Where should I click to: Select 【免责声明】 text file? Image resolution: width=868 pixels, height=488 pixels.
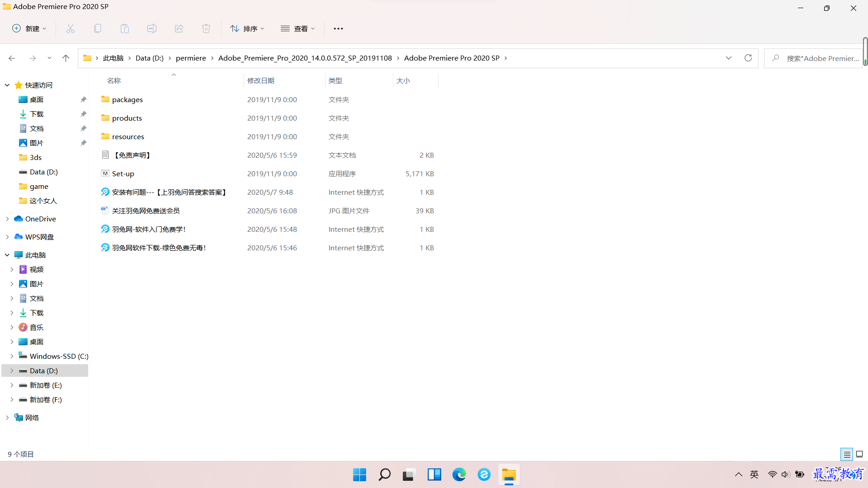pyautogui.click(x=132, y=155)
